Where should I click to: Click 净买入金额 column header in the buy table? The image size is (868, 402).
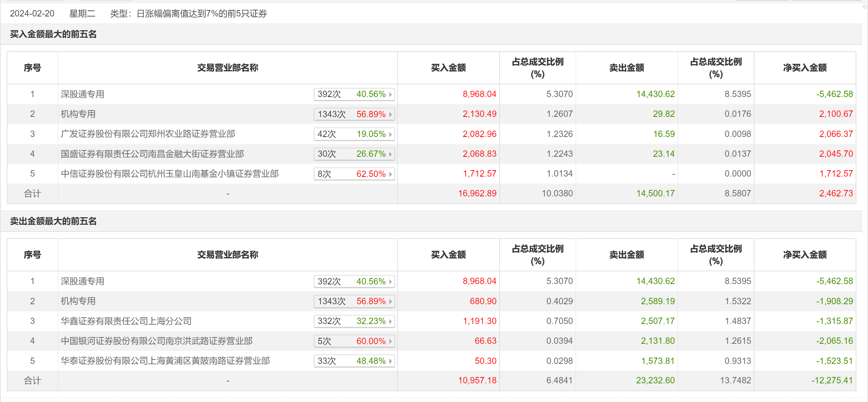pos(805,68)
